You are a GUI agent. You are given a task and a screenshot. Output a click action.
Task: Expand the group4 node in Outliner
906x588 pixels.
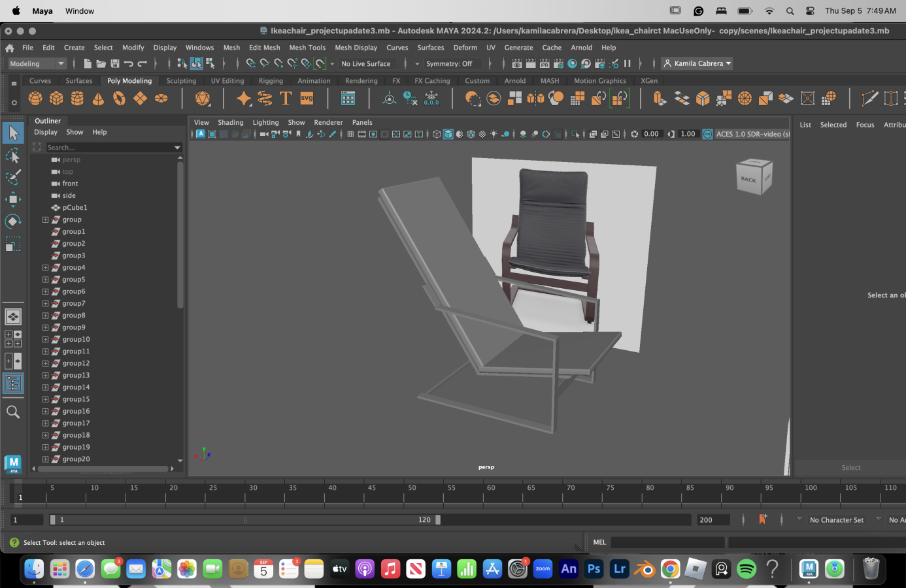click(x=45, y=267)
